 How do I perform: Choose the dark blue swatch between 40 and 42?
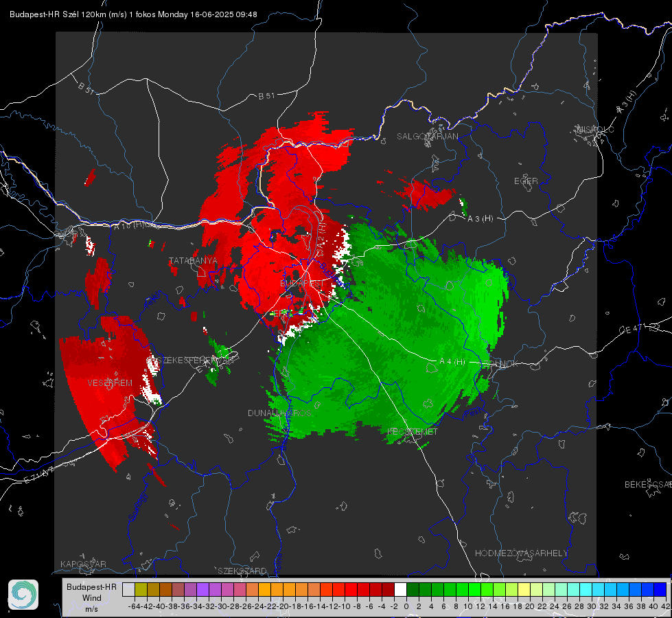(x=660, y=589)
